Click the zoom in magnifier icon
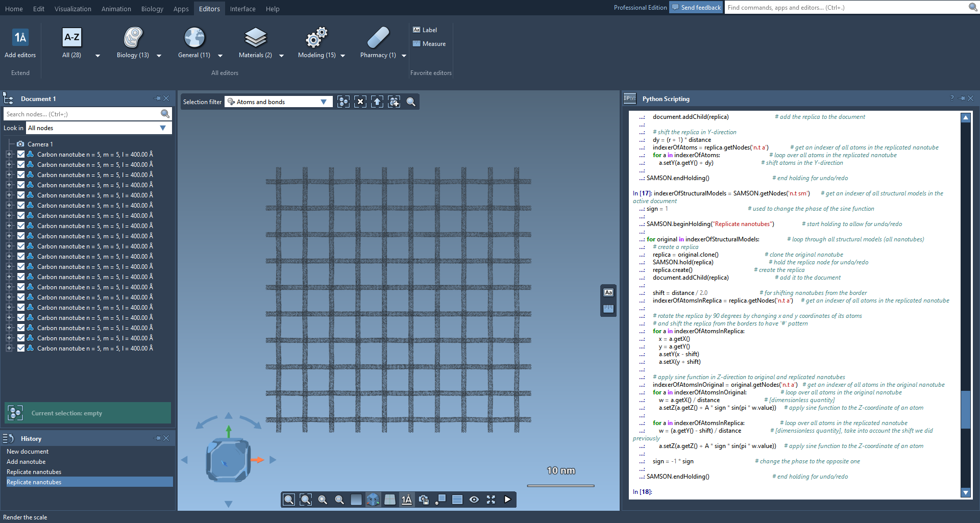 [323, 500]
